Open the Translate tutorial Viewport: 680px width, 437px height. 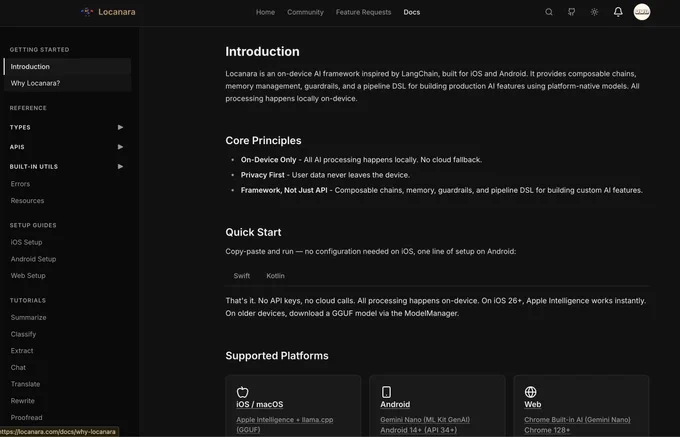click(25, 384)
